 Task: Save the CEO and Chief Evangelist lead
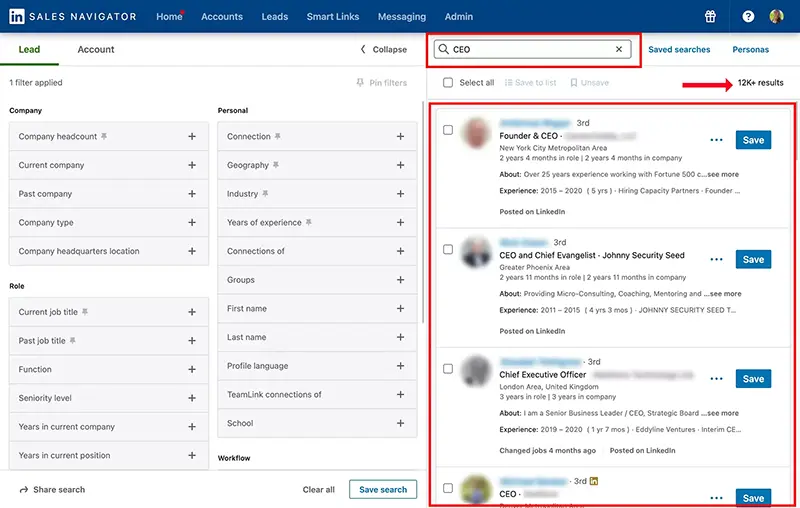(753, 259)
